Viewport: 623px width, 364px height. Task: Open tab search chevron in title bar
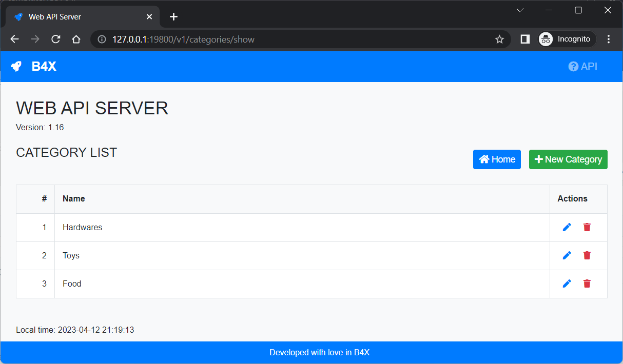coord(520,10)
